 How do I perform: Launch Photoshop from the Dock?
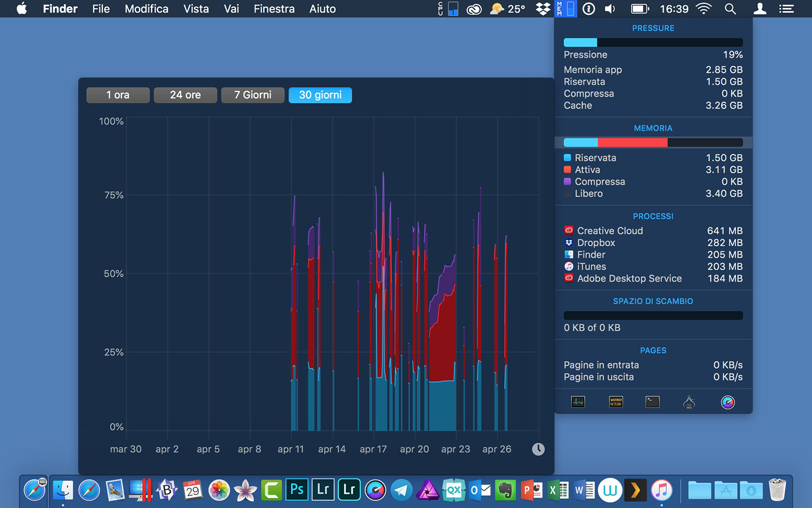[x=297, y=490]
